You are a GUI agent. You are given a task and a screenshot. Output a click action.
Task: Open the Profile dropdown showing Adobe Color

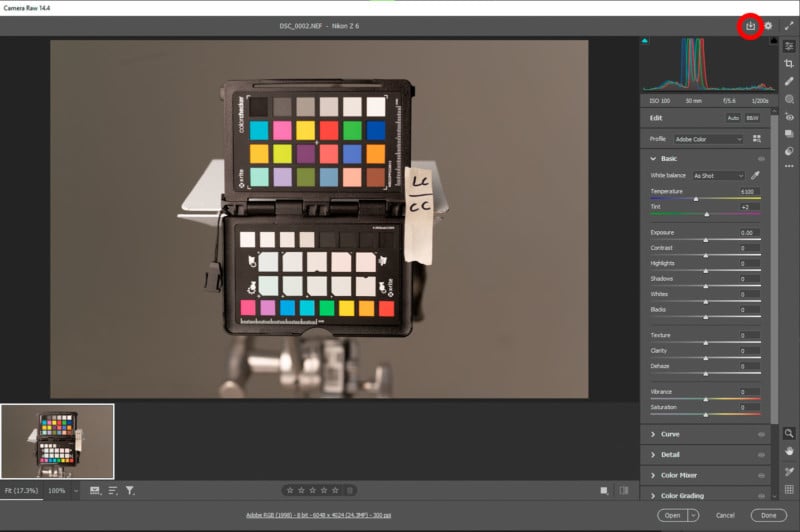pos(708,139)
